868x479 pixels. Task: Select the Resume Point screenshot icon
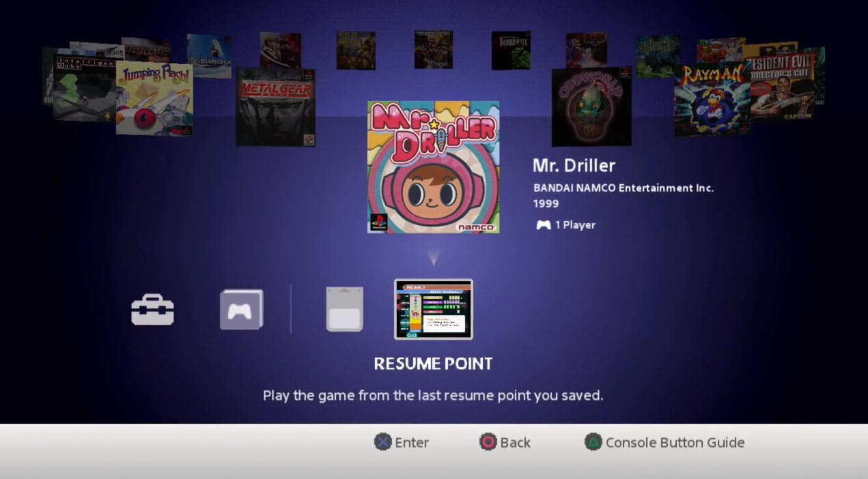coord(433,309)
